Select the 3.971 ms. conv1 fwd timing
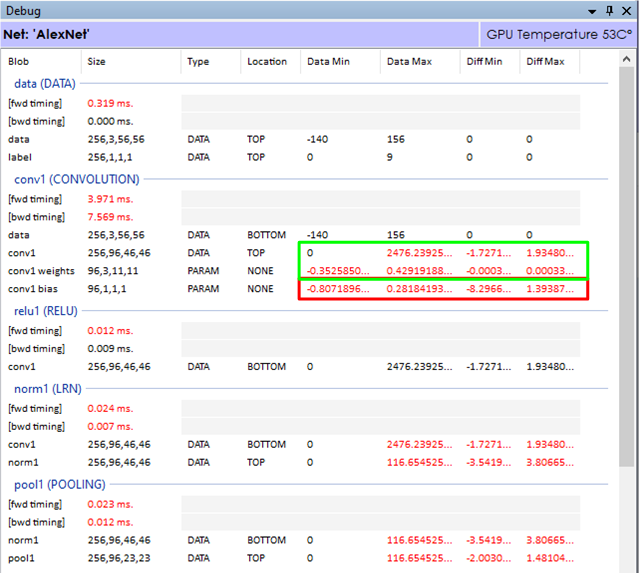Viewport: 639px width, 573px height. pos(110,199)
